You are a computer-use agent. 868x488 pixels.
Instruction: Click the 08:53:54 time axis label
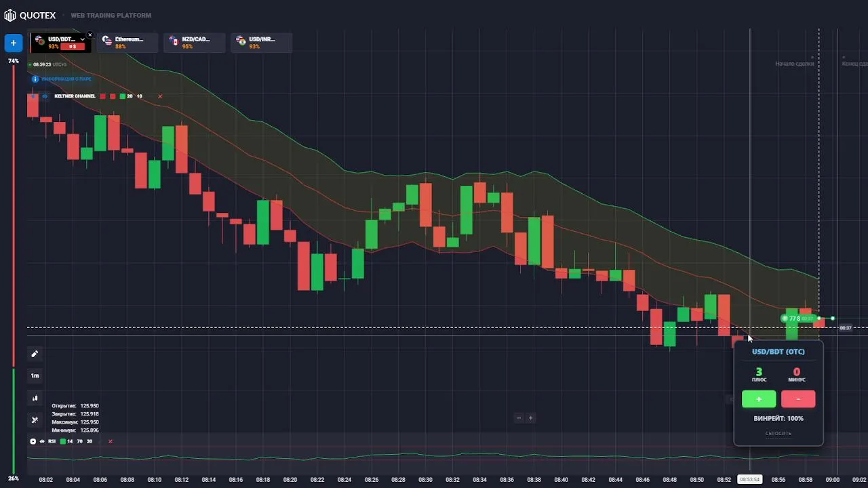(x=749, y=479)
